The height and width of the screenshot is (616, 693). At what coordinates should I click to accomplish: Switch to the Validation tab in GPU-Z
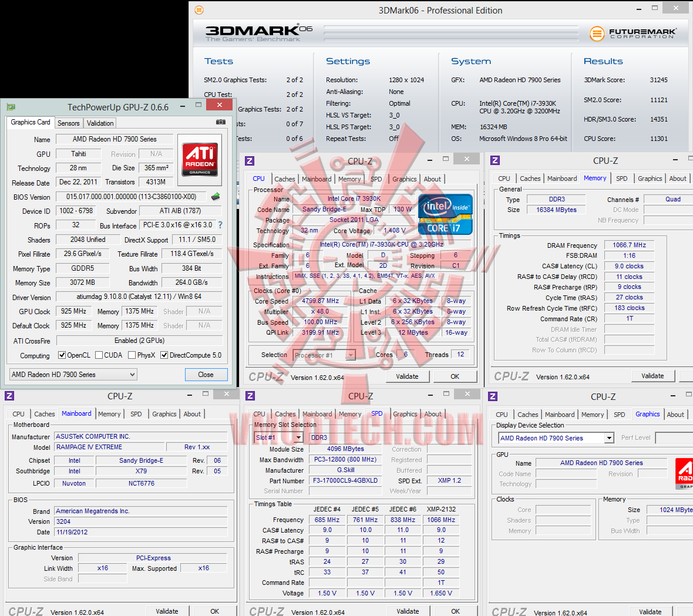tap(100, 123)
